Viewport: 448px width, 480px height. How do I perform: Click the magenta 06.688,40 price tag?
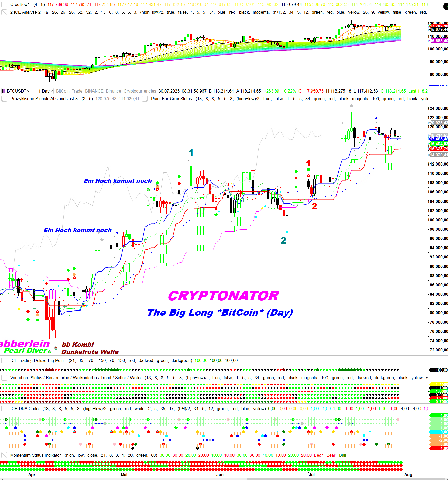(x=439, y=41)
